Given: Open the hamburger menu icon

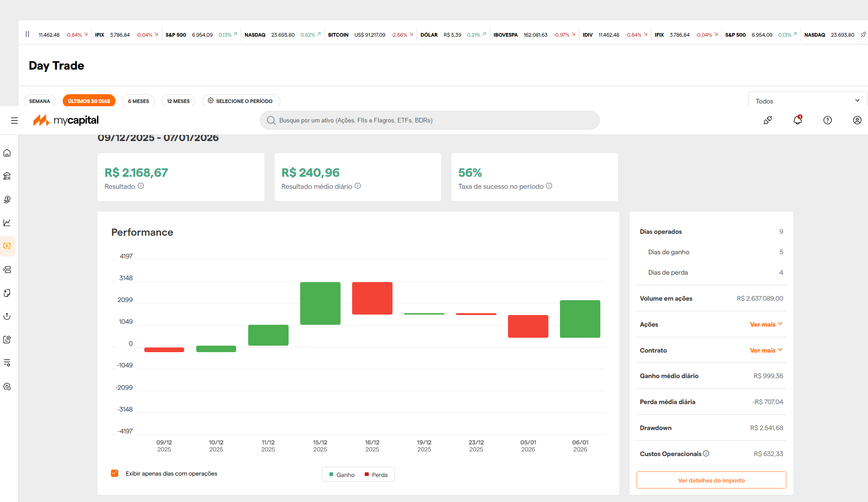Looking at the screenshot, I should [x=14, y=120].
